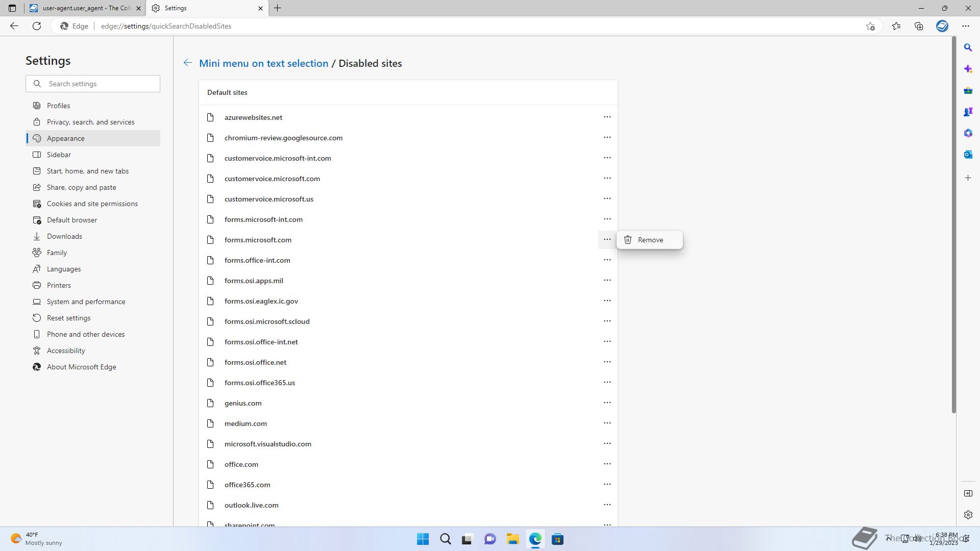Open more options for customervoice.microsoft.us
The width and height of the screenshot is (980, 551).
point(607,198)
